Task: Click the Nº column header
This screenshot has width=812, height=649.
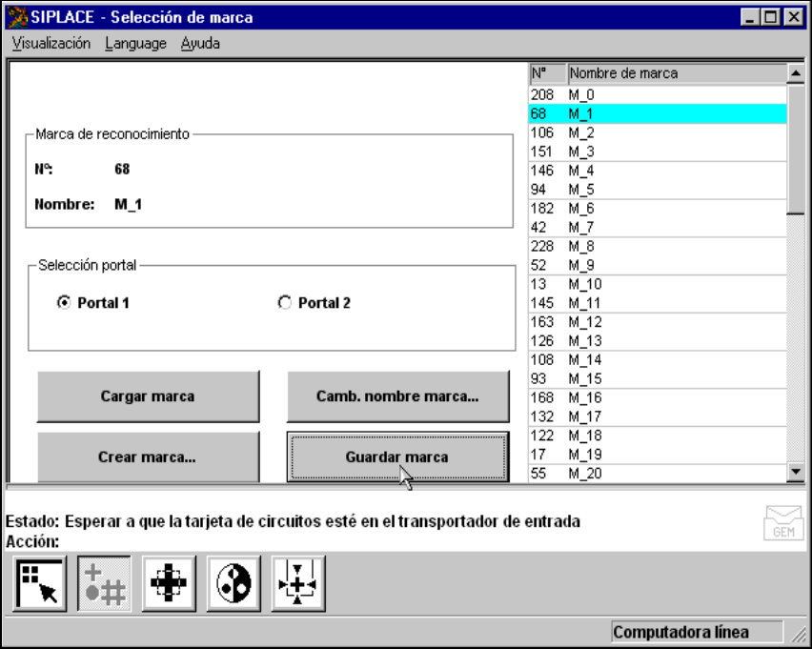Action: [x=547, y=73]
